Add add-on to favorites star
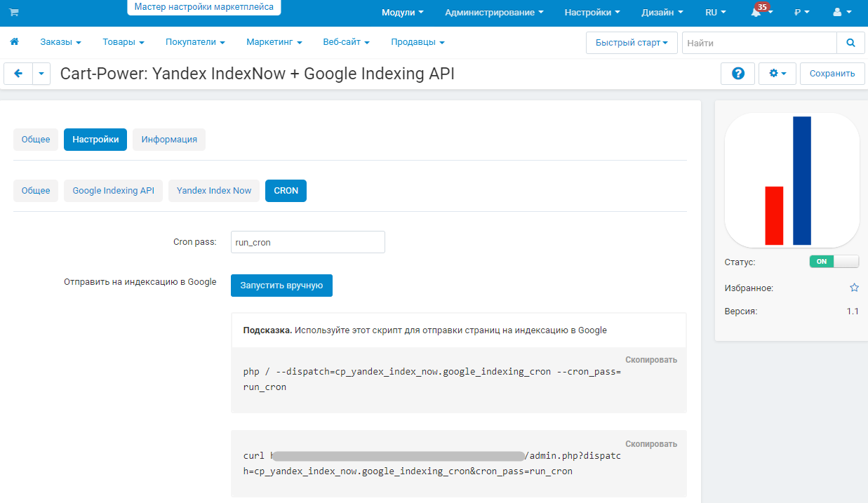Image resolution: width=868 pixels, height=503 pixels. click(854, 288)
